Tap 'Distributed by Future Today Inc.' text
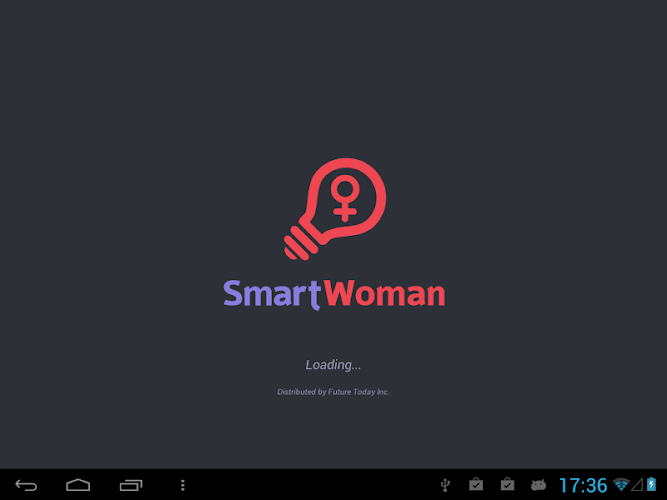Image resolution: width=667 pixels, height=500 pixels. (x=333, y=392)
